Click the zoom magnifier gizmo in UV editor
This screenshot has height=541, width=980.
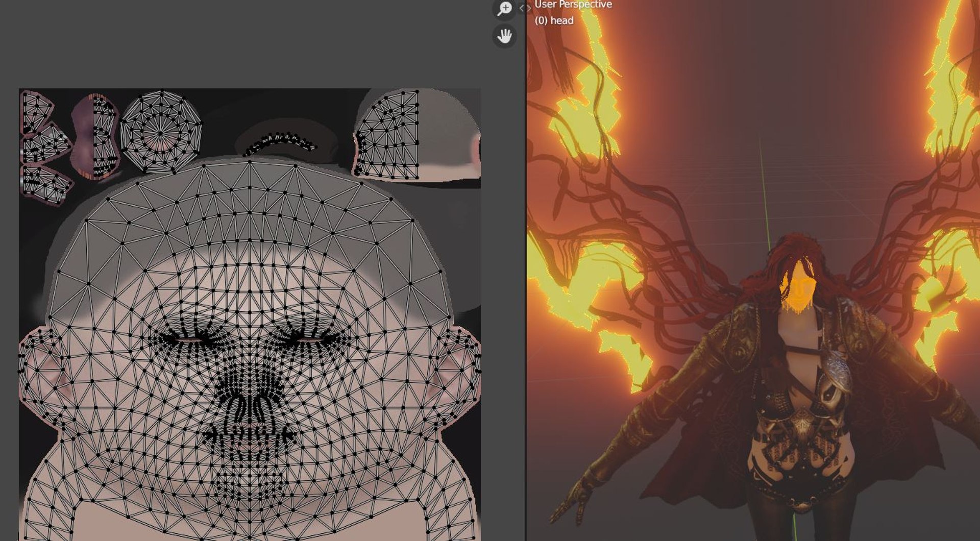504,9
